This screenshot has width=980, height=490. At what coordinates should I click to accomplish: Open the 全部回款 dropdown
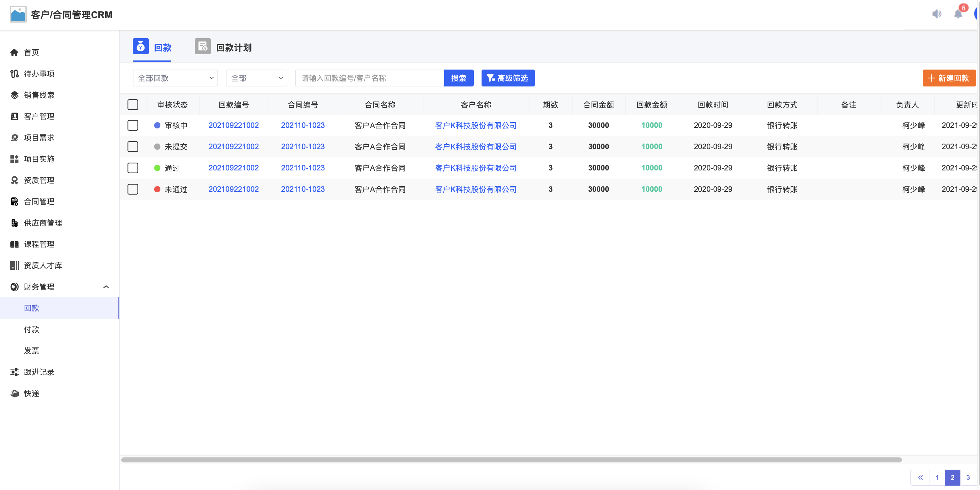175,78
